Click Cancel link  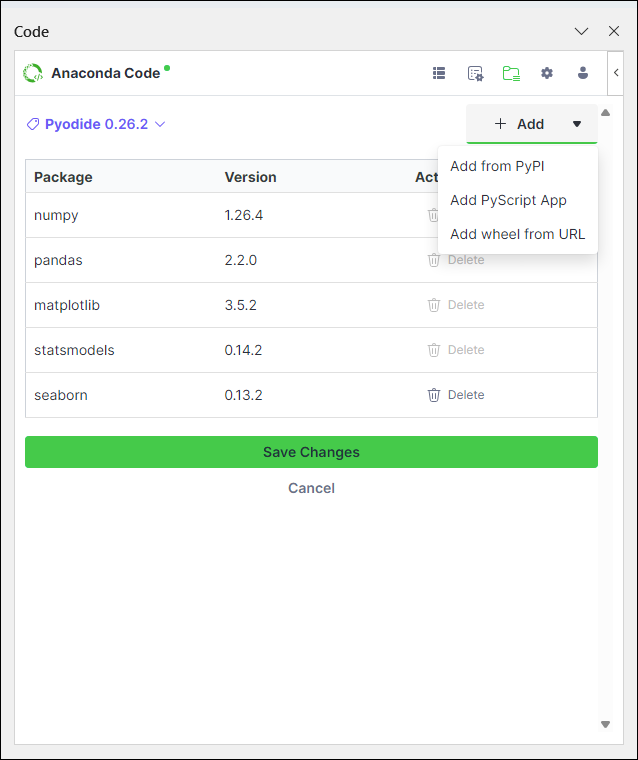(311, 488)
